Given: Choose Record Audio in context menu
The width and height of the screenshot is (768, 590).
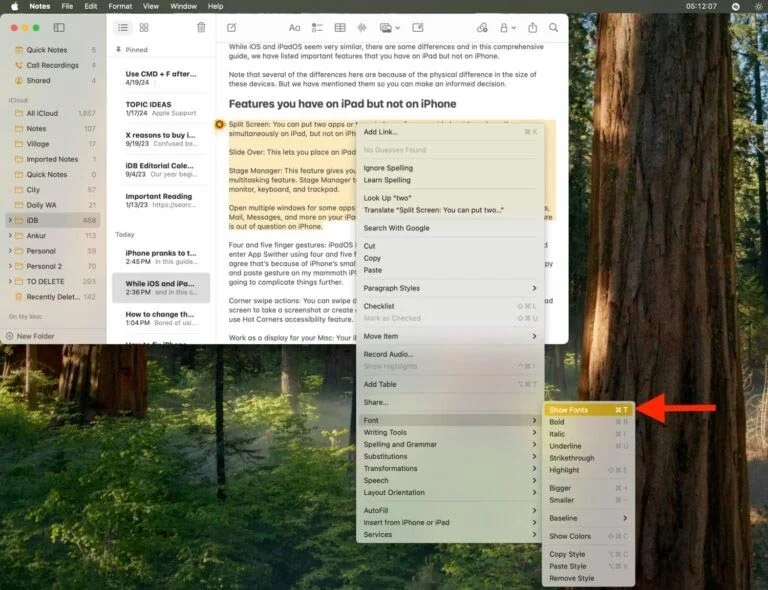Looking at the screenshot, I should pyautogui.click(x=450, y=354).
